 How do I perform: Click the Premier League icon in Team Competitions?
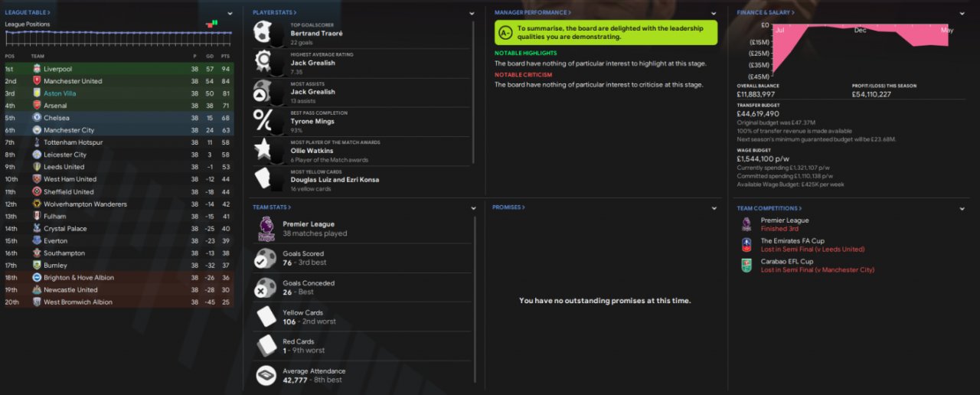click(x=746, y=224)
